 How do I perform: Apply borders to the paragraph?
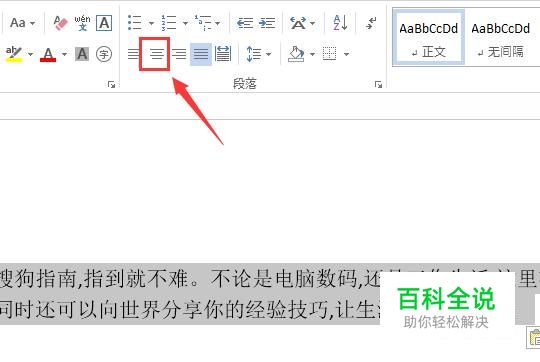[330, 54]
